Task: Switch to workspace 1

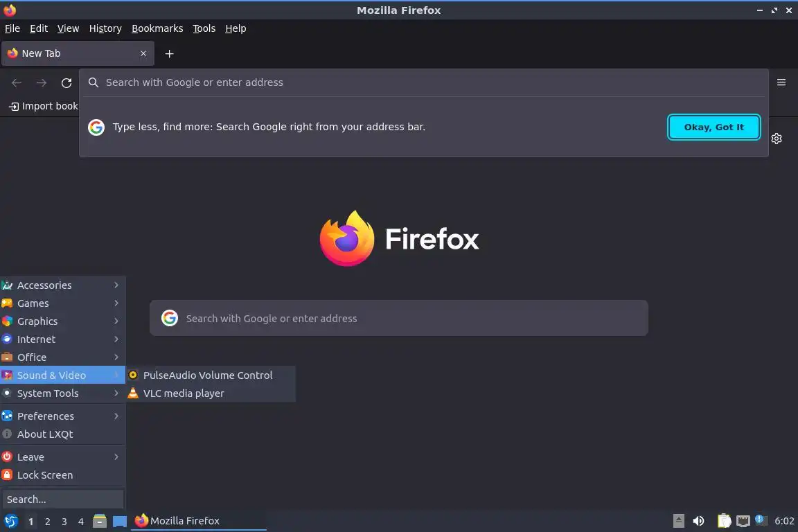Action: [x=31, y=522]
